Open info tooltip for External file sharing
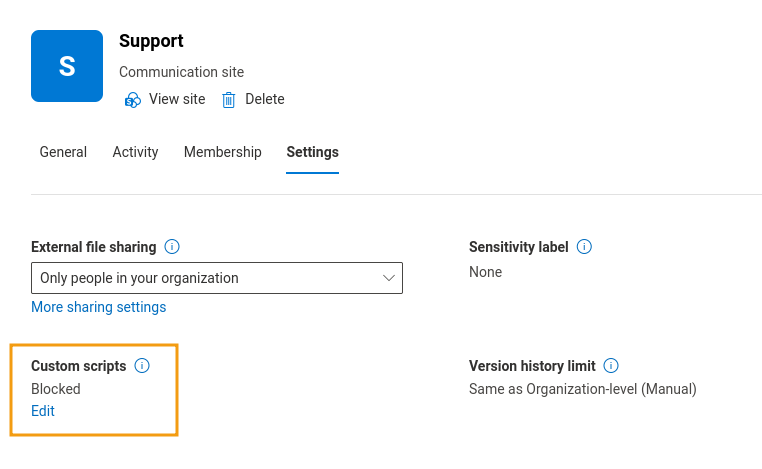This screenshot has height=469, width=762. pyautogui.click(x=172, y=247)
